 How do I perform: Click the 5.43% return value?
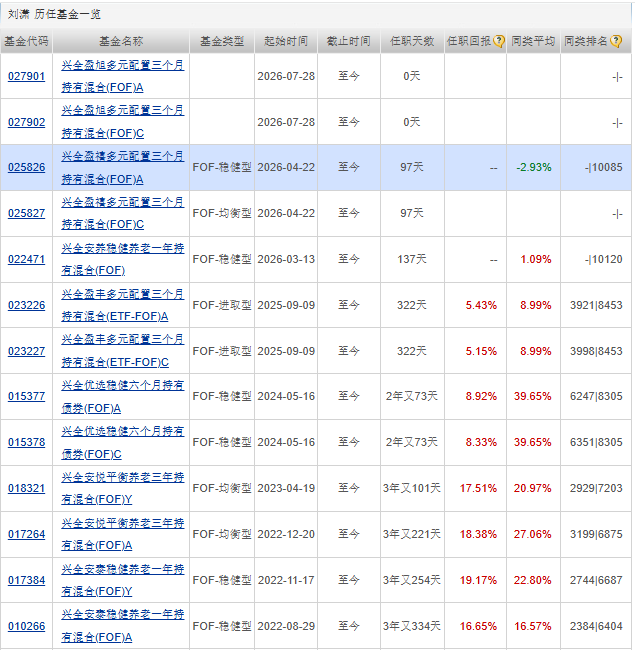pyautogui.click(x=481, y=306)
